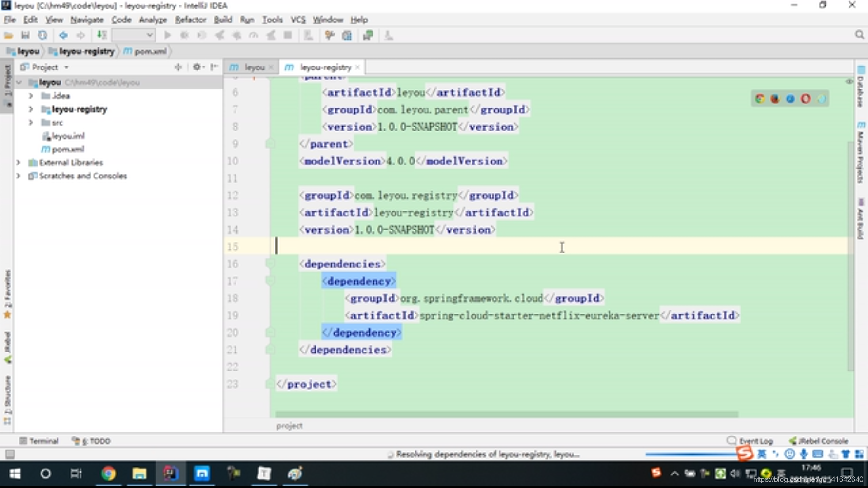Open the VCS menu
The image size is (868, 488).
[298, 19]
